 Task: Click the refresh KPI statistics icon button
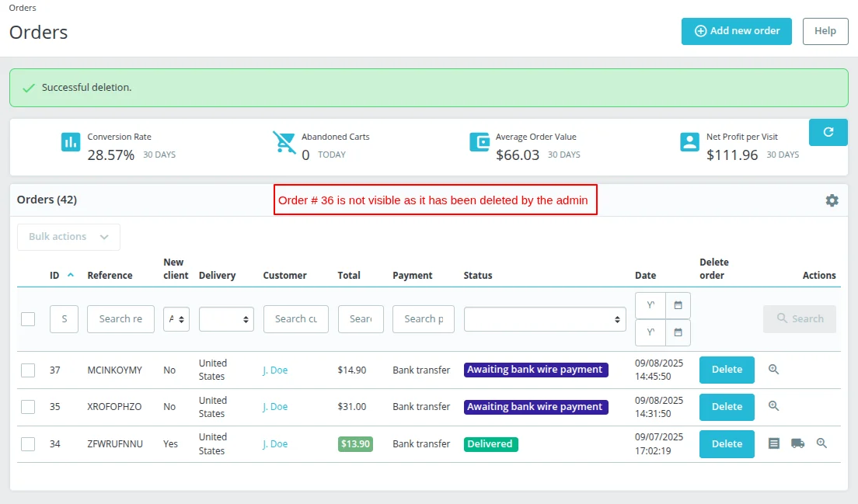pyautogui.click(x=828, y=132)
